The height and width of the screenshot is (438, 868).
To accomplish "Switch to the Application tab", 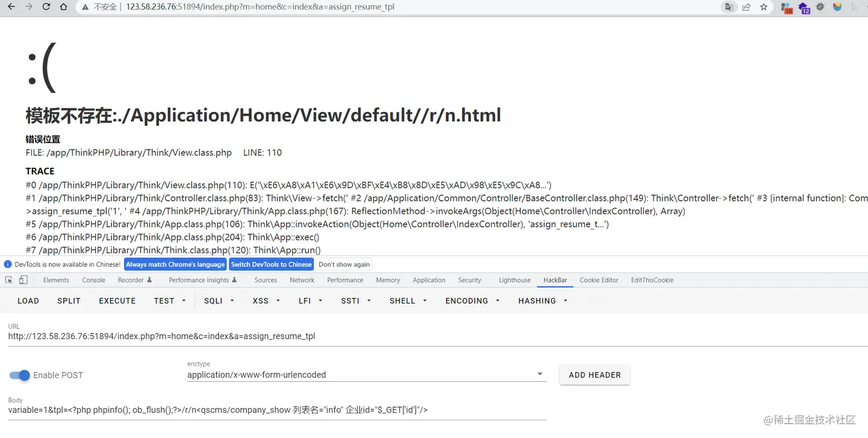I will (x=429, y=280).
